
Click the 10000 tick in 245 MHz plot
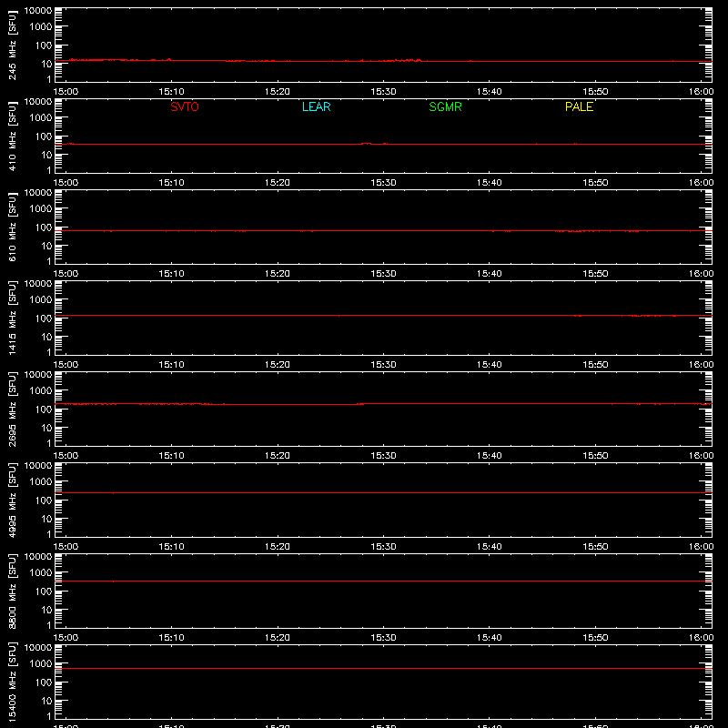point(38,11)
